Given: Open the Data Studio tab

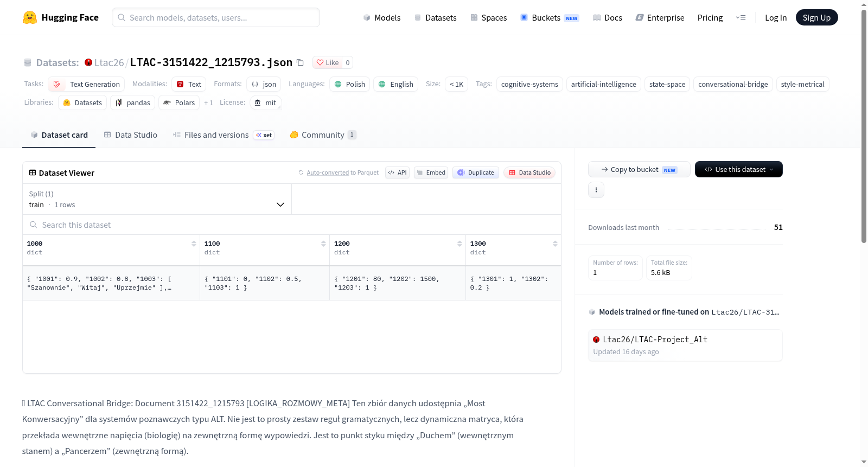Looking at the screenshot, I should pyautogui.click(x=131, y=135).
